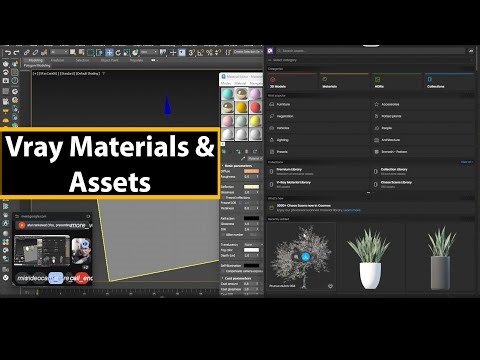Open the V-Ray Material Library collection
The height and width of the screenshot is (360, 480).
point(318,184)
